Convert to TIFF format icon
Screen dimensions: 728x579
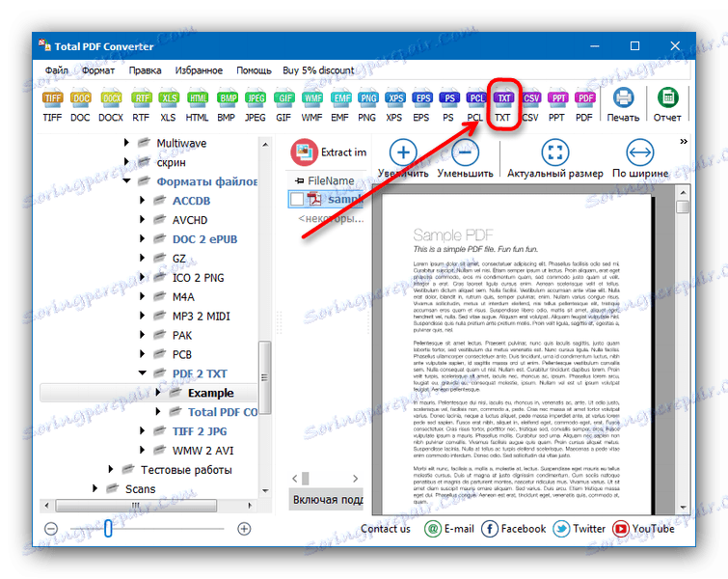(52, 105)
